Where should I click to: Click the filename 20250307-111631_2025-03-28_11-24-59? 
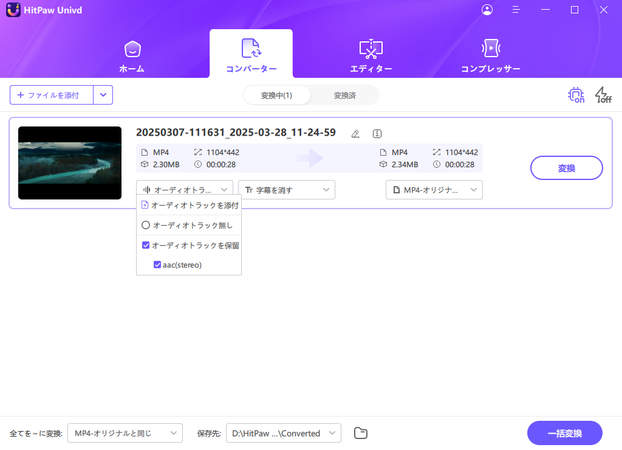[236, 133]
